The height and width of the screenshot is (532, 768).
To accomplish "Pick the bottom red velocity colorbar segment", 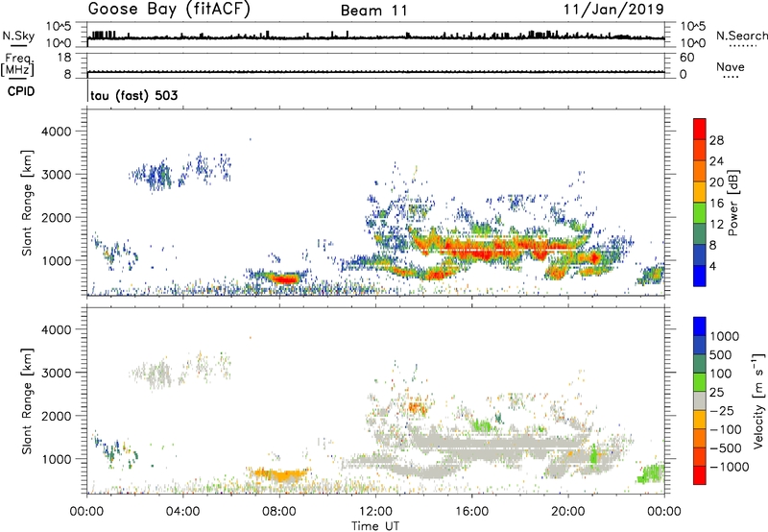I will (700, 475).
